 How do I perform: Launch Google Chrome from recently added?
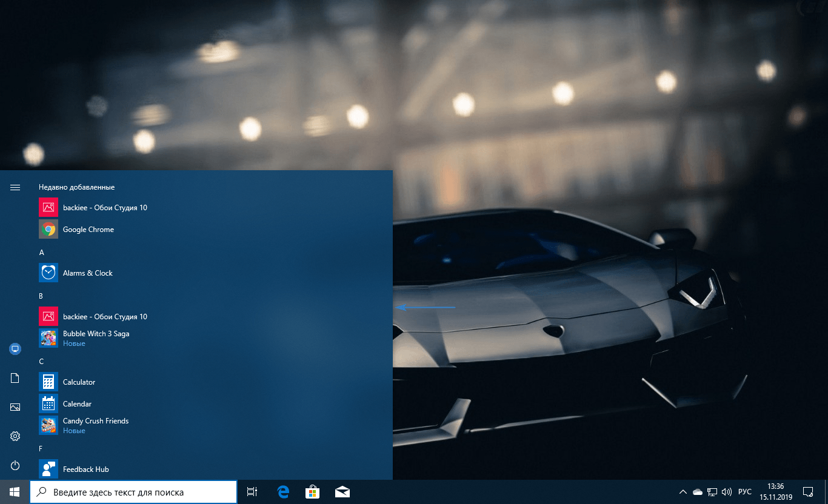[x=88, y=230]
